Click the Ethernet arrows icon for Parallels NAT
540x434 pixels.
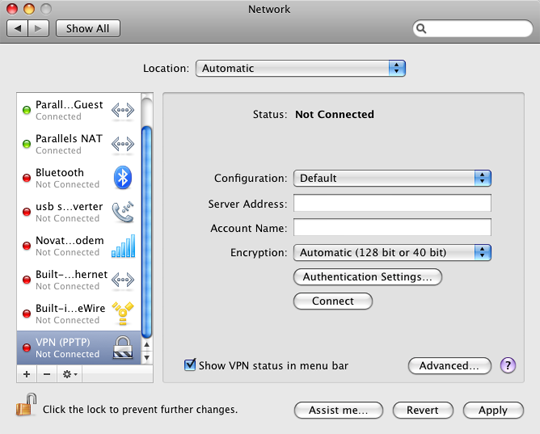(x=123, y=144)
